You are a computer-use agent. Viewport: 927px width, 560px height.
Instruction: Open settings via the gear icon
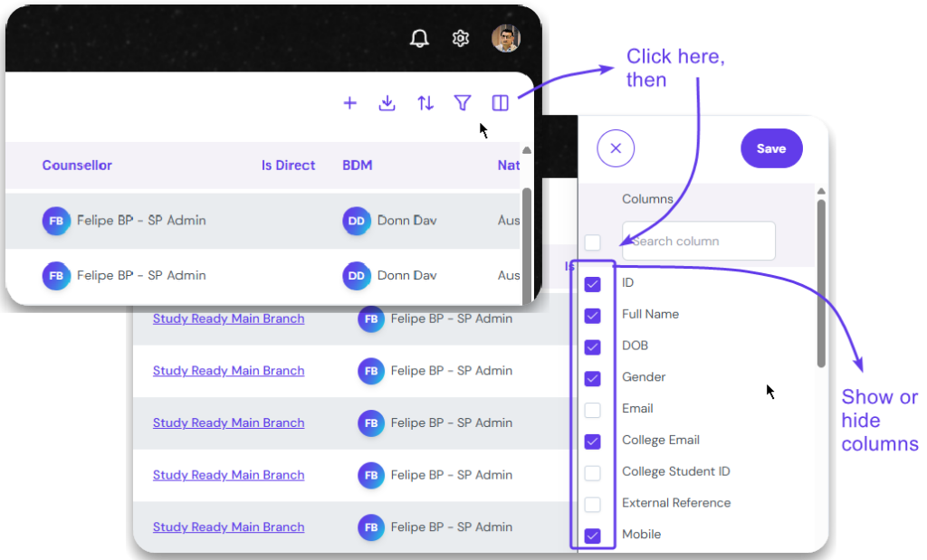(461, 38)
